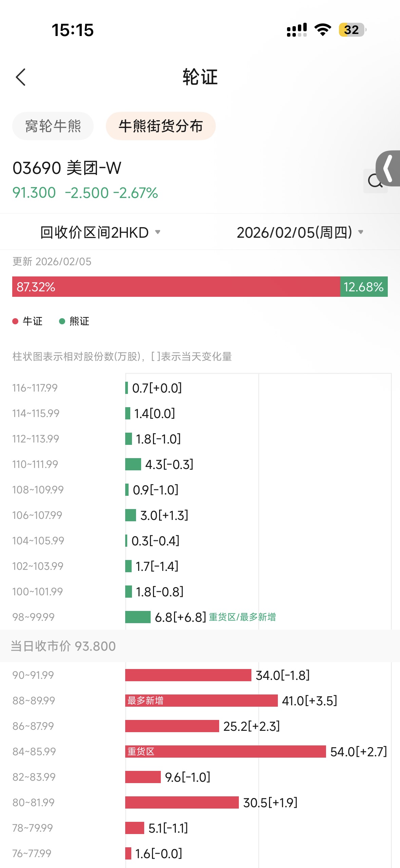
Task: Open the stock search magnifier icon
Action: pos(375,181)
